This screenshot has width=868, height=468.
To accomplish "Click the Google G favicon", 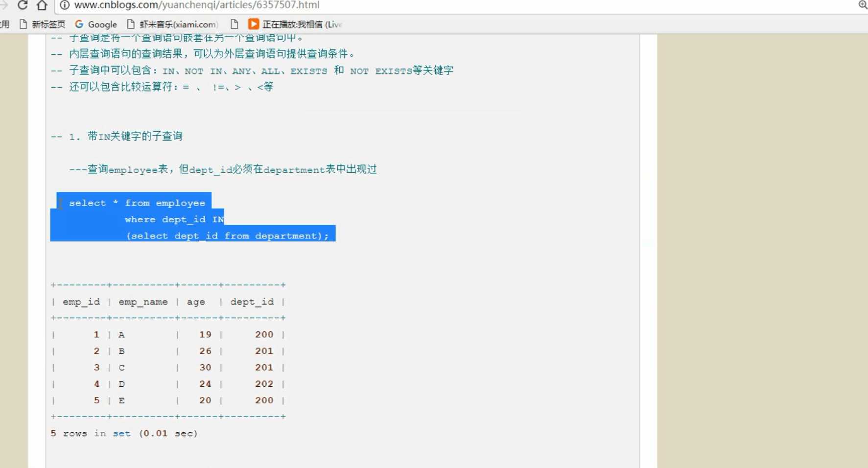I will (79, 24).
